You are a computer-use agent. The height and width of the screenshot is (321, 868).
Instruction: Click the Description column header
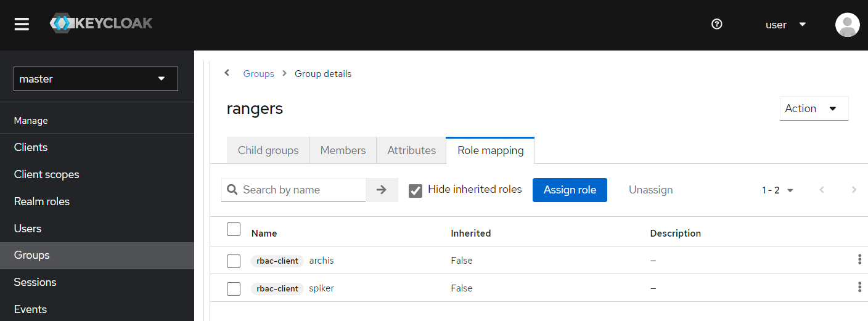pos(675,234)
